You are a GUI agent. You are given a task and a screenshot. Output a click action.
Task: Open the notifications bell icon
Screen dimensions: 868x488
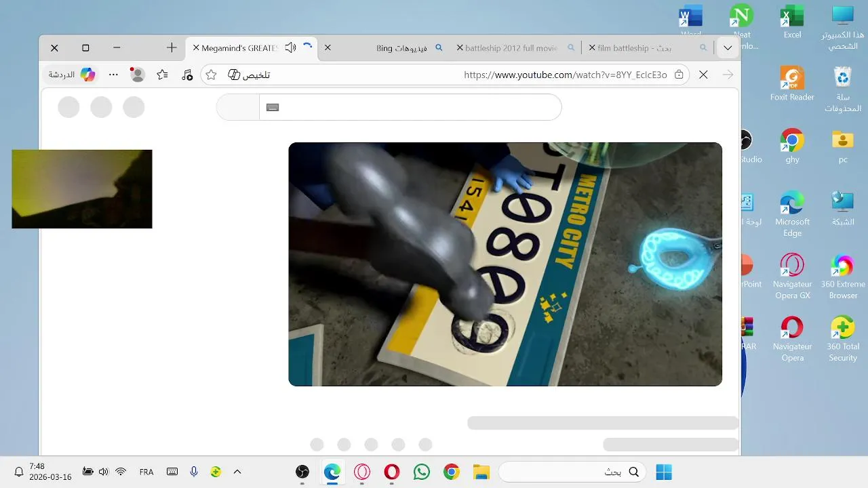pyautogui.click(x=19, y=472)
